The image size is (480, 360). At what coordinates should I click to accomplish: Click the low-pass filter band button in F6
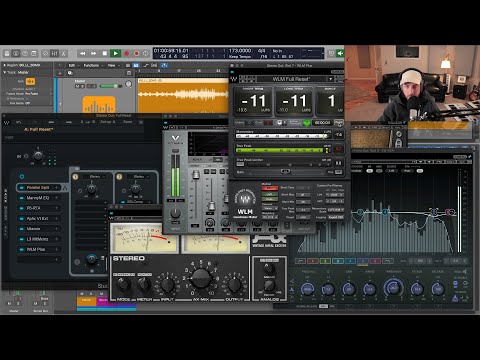pos(388,261)
